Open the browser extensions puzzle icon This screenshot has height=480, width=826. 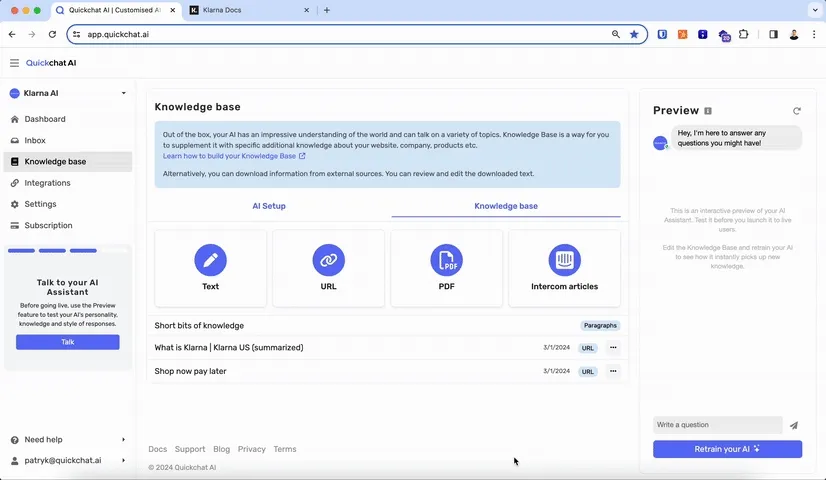coord(743,34)
